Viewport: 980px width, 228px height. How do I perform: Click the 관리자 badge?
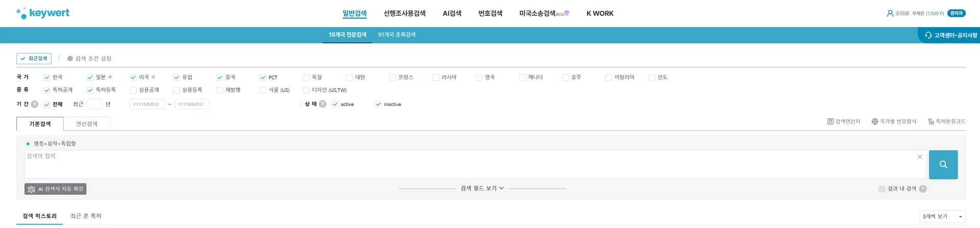(x=957, y=13)
